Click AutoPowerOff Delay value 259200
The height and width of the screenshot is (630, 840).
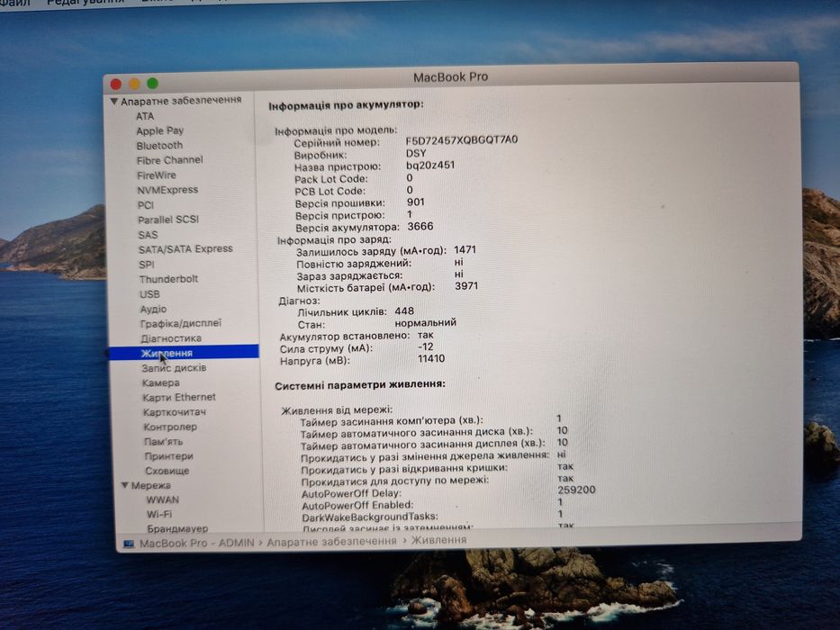[x=576, y=490]
